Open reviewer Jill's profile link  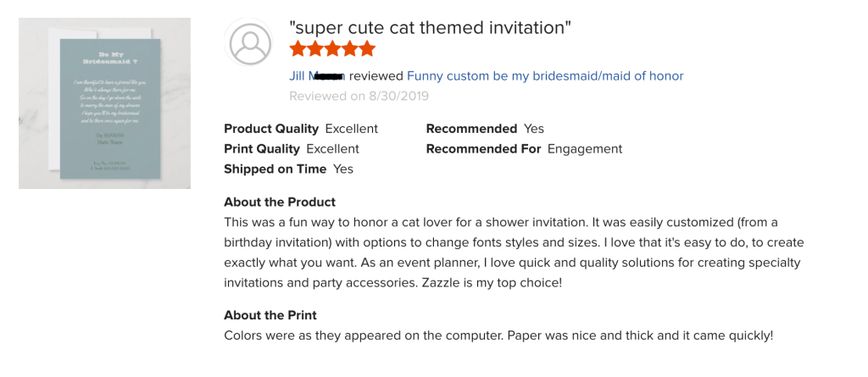(x=316, y=76)
